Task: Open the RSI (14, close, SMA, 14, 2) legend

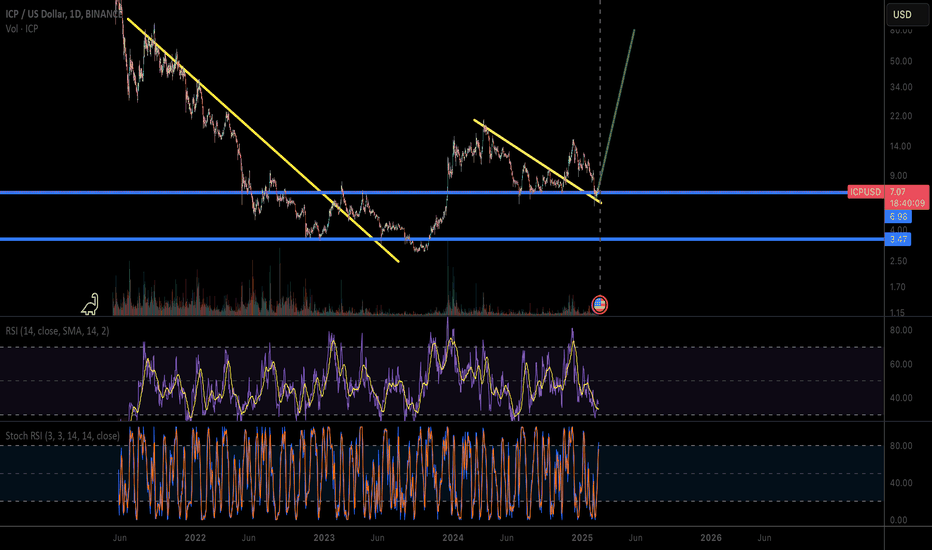Action: 57,331
